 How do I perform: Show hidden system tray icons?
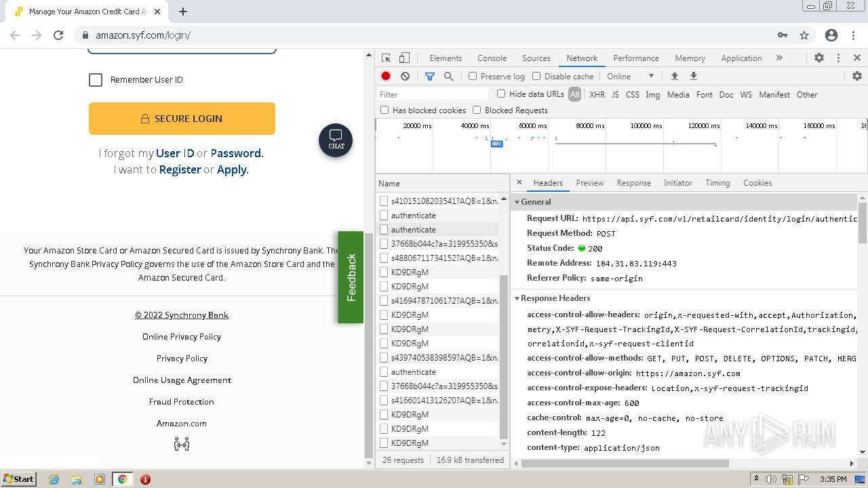pos(756,479)
